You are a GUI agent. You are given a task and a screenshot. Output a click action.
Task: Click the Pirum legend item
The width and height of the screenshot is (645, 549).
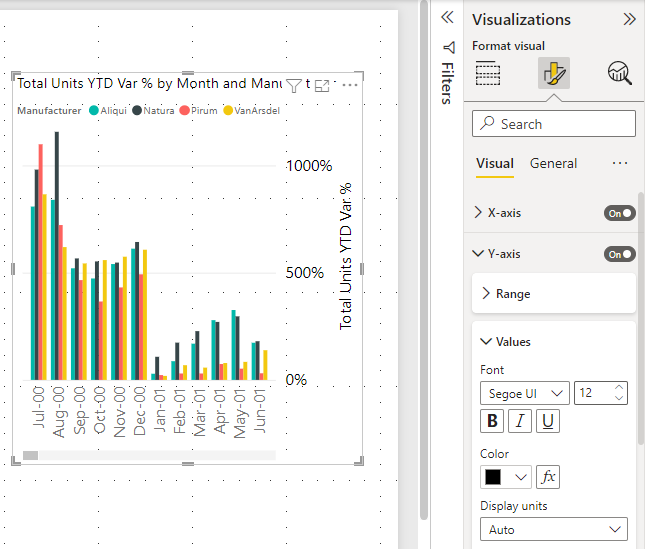pyautogui.click(x=199, y=111)
